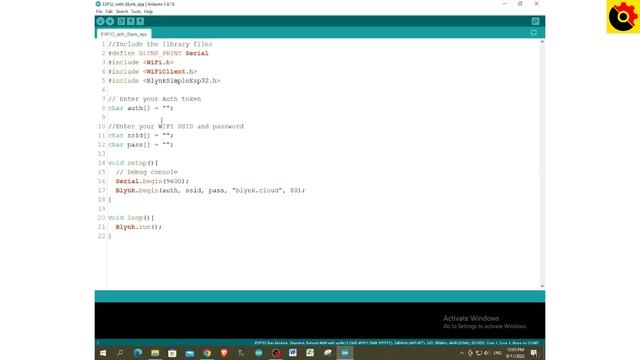640x360 pixels.
Task: Expand the tab options dropdown arrow
Action: [x=534, y=33]
